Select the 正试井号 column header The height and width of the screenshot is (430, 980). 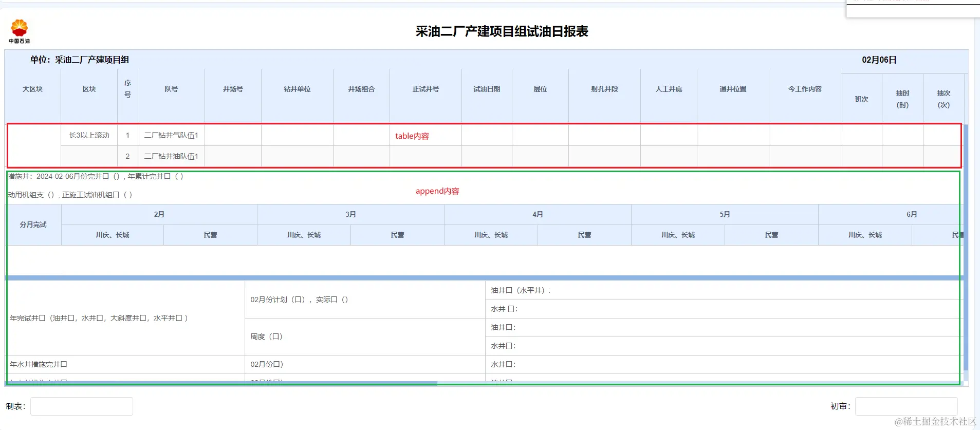pyautogui.click(x=426, y=89)
